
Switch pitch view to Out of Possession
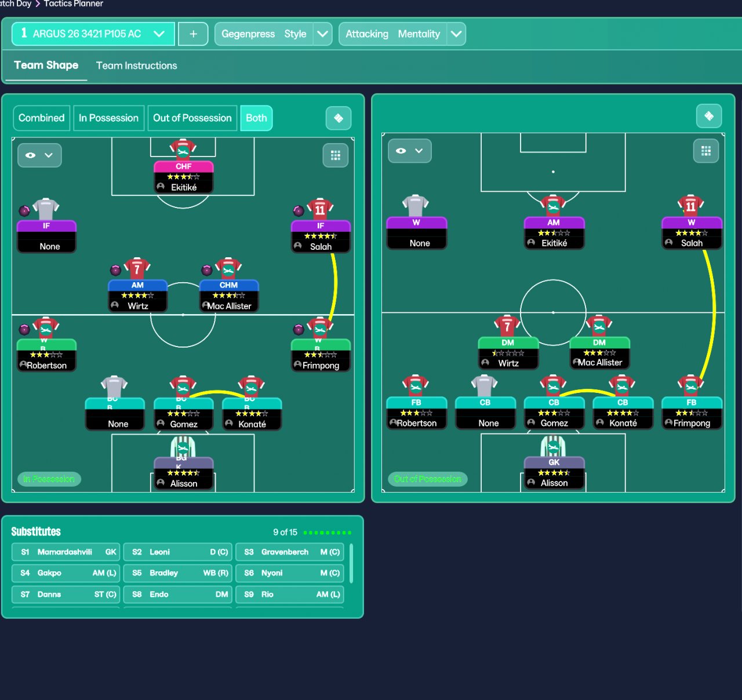(x=192, y=118)
